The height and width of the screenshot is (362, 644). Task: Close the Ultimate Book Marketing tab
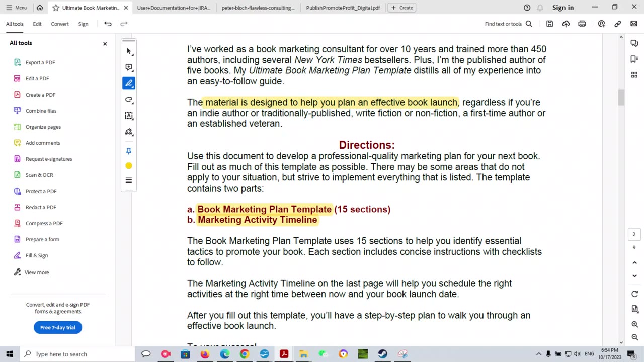click(126, 8)
